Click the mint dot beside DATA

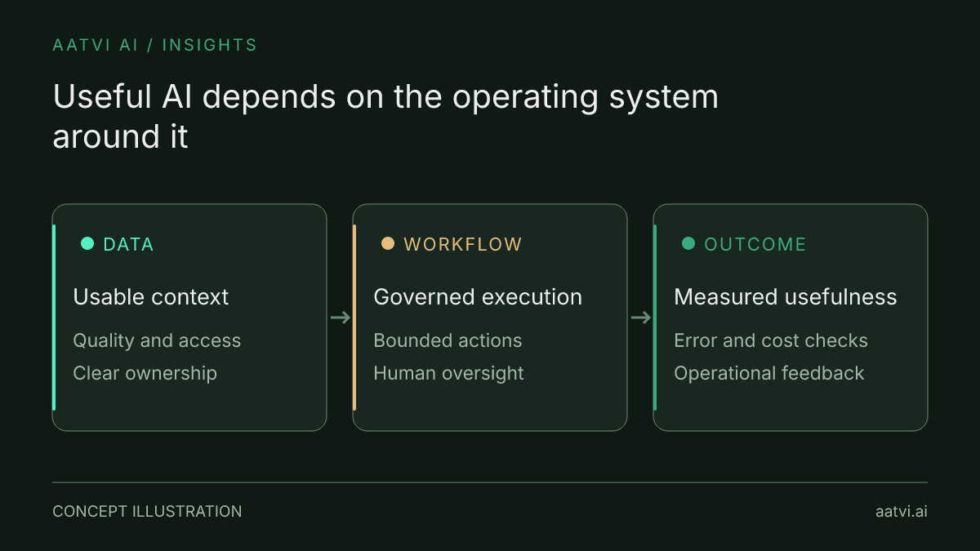click(x=87, y=243)
